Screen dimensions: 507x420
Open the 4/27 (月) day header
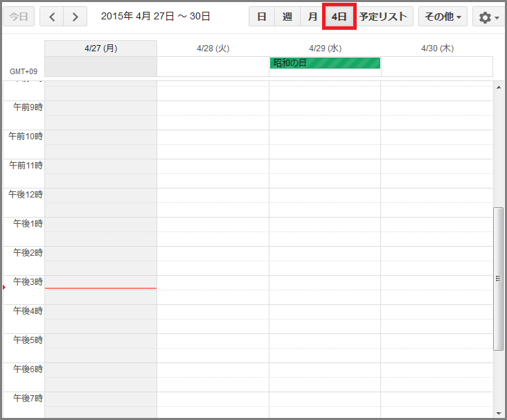tap(101, 49)
